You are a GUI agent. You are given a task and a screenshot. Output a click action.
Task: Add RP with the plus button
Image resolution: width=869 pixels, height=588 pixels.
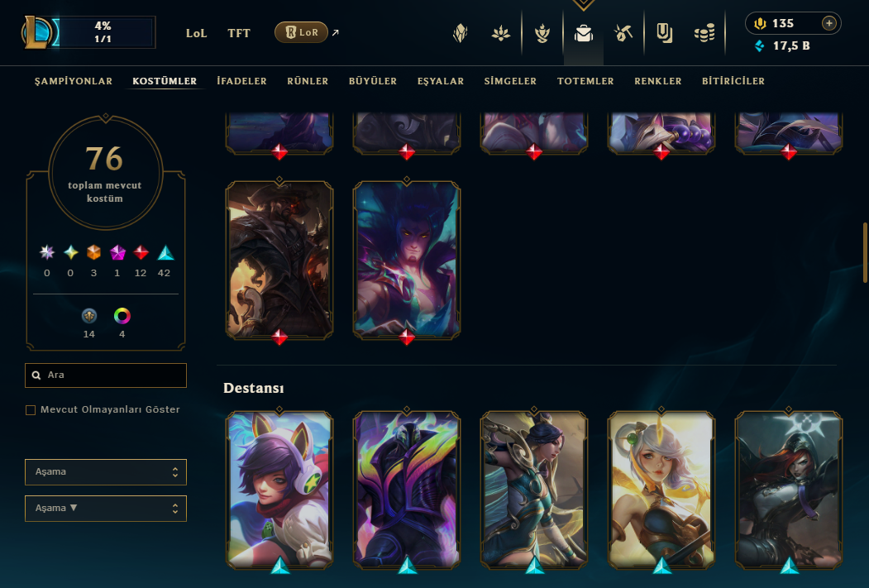(828, 23)
